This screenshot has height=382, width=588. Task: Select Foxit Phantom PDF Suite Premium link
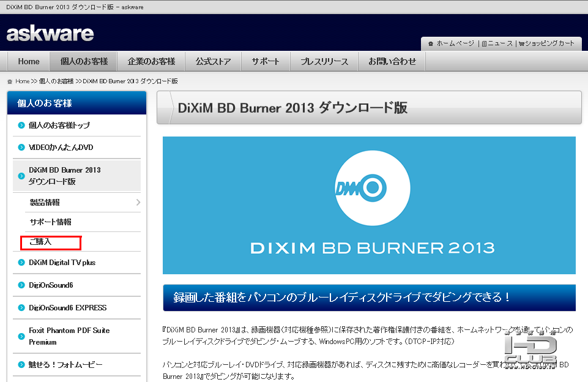[x=69, y=336]
